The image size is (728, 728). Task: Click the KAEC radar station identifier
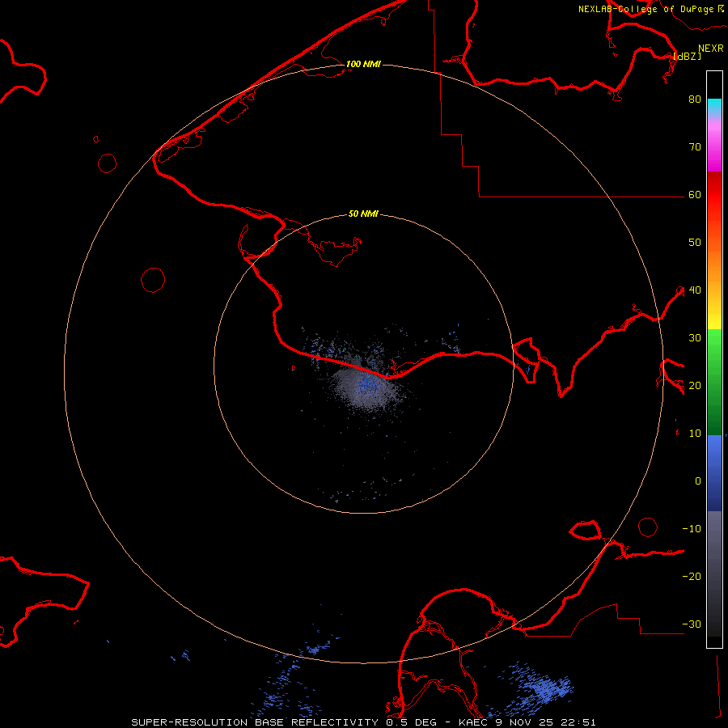click(472, 722)
